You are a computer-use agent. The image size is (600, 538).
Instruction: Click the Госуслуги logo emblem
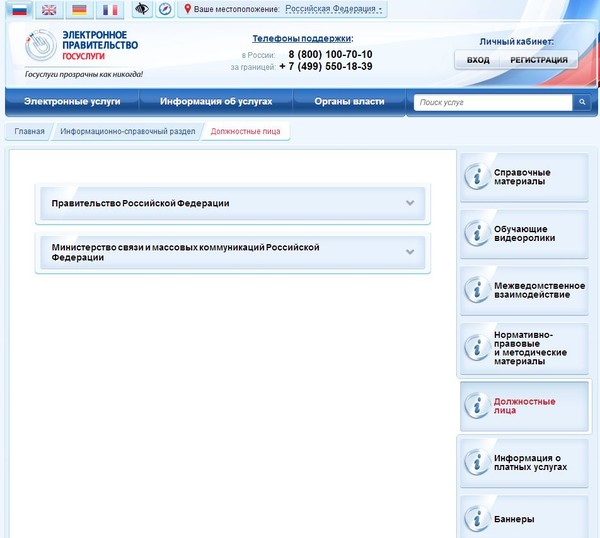(41, 45)
